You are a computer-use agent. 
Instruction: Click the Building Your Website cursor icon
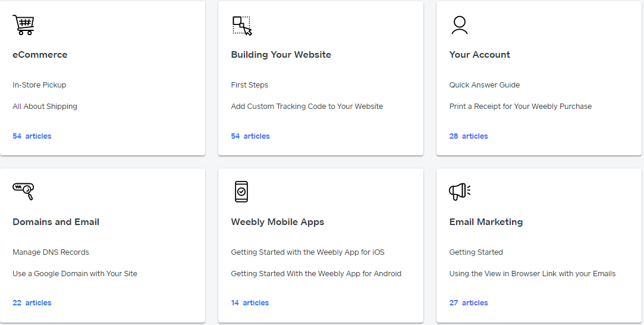pyautogui.click(x=242, y=26)
